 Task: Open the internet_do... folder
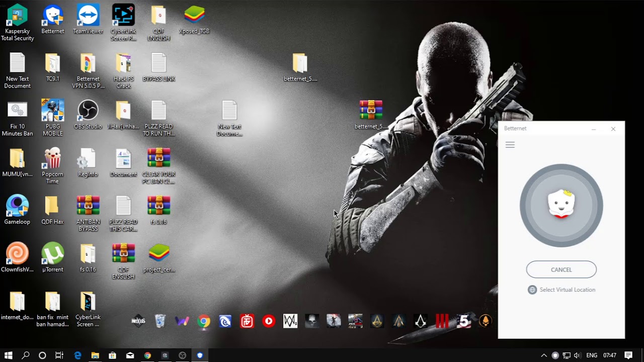pyautogui.click(x=18, y=306)
